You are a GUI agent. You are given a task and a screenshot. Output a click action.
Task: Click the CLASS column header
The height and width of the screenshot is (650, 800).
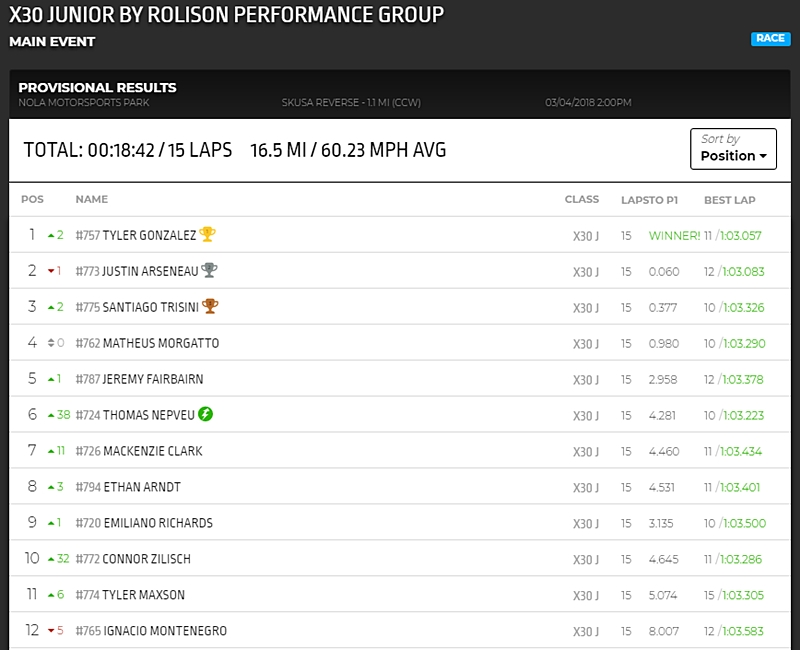click(581, 200)
